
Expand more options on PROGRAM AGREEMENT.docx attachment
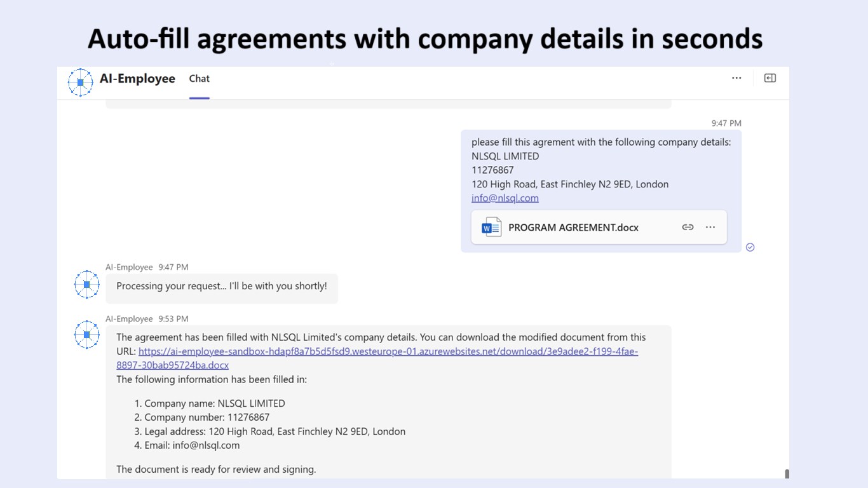[x=710, y=227]
